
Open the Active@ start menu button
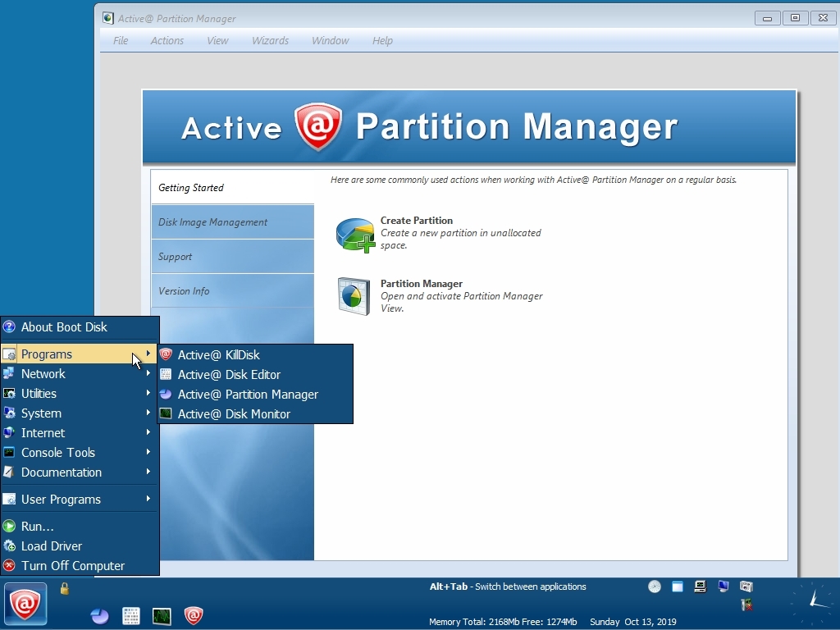click(25, 604)
